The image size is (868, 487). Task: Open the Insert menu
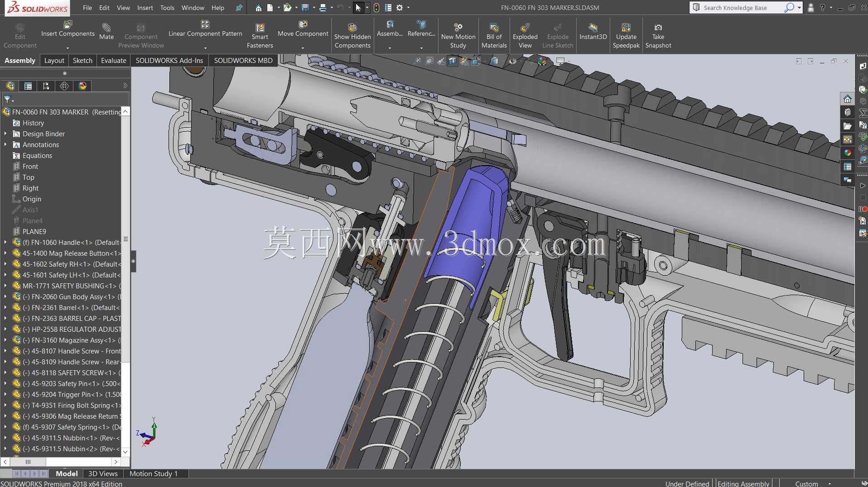tap(145, 8)
